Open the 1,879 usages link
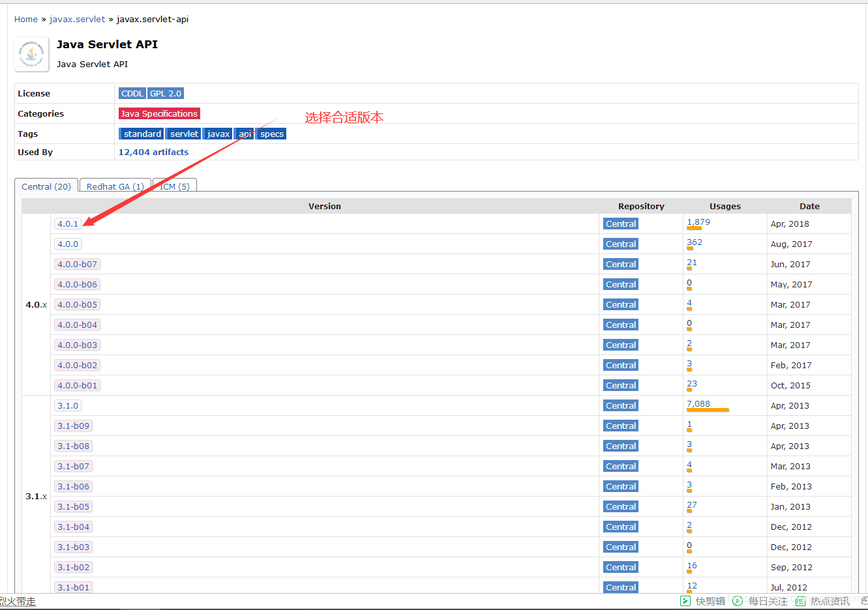868x610 pixels. pos(698,222)
